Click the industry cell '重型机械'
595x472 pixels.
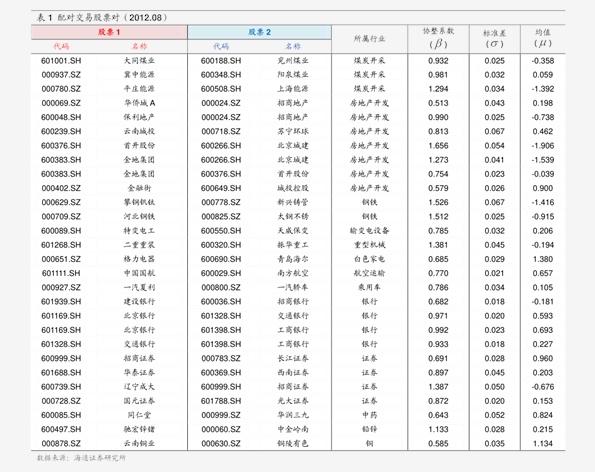pos(369,245)
